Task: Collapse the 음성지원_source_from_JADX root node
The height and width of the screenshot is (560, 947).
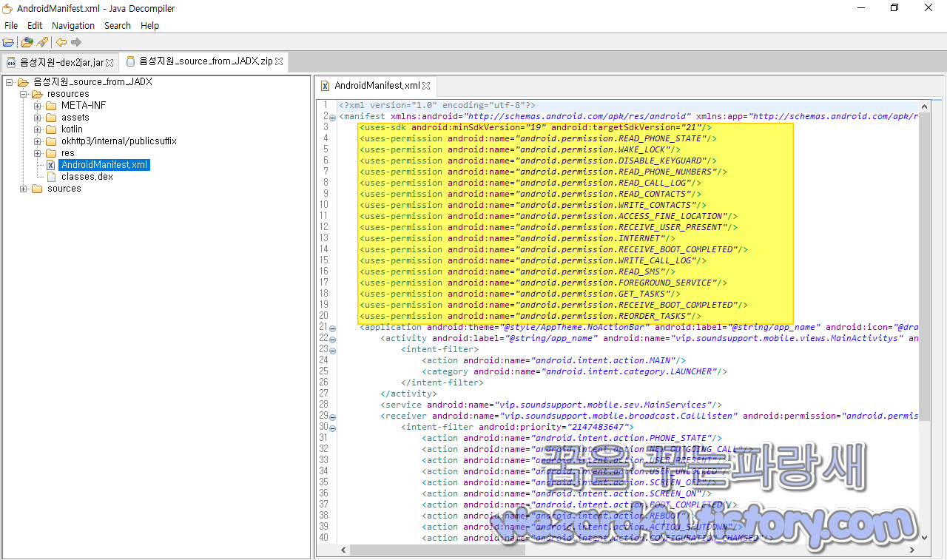Action: [x=9, y=82]
